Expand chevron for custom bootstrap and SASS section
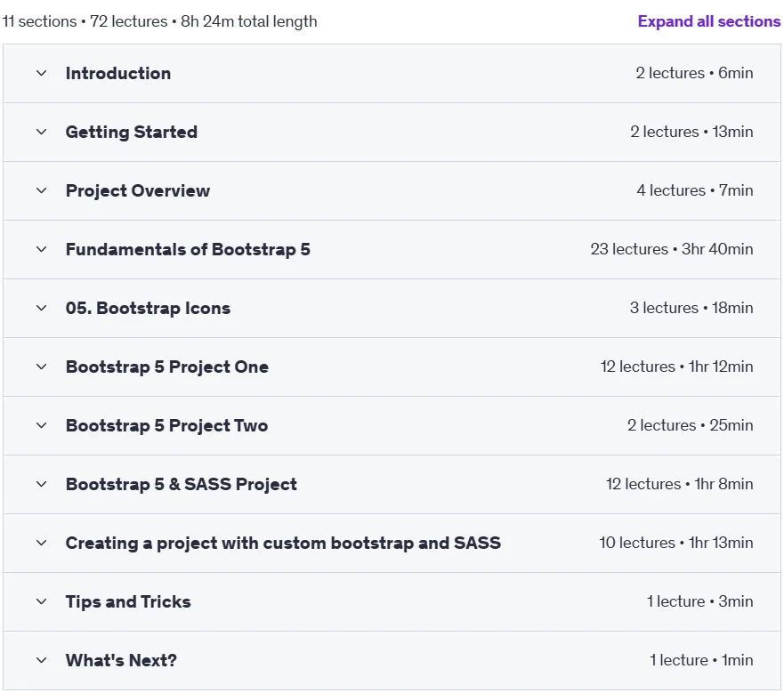Image resolution: width=784 pixels, height=693 pixels. [42, 544]
